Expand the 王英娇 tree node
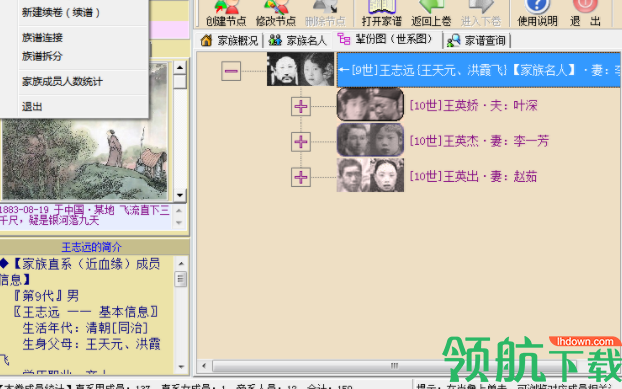 pyautogui.click(x=301, y=106)
